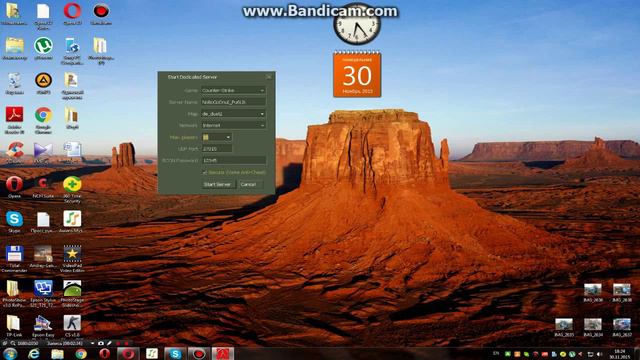
Task: Click the Bandicam record taskbar button
Action: point(199,353)
